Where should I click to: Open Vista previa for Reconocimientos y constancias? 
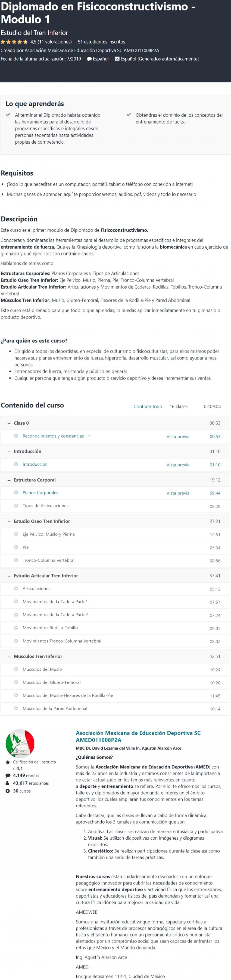pyautogui.click(x=178, y=436)
